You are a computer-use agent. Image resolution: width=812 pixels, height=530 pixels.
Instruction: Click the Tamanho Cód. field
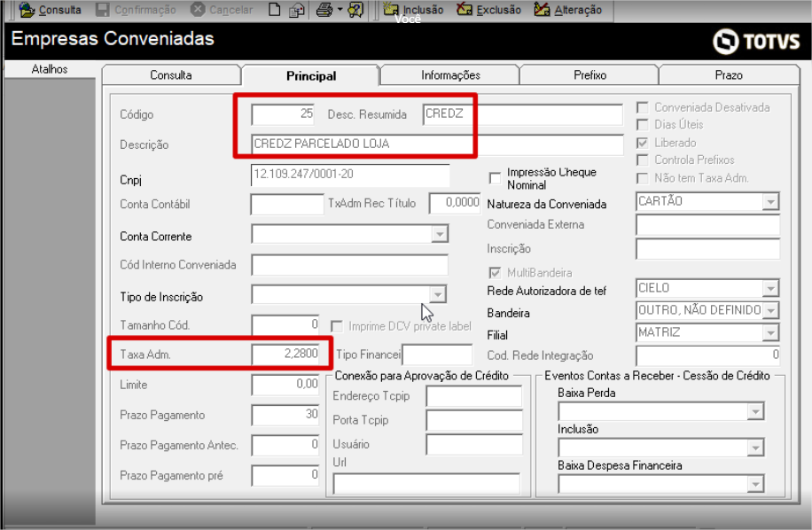[x=285, y=325]
